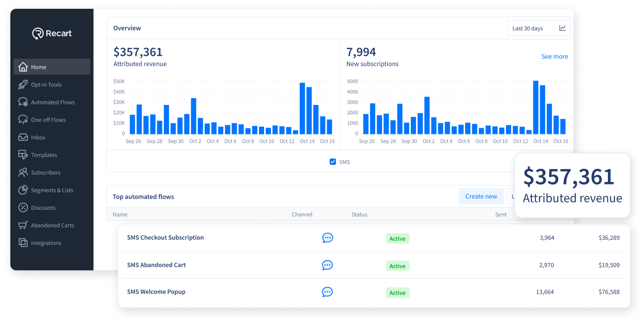Click the Channel column header
The image size is (644, 323).
tap(302, 214)
